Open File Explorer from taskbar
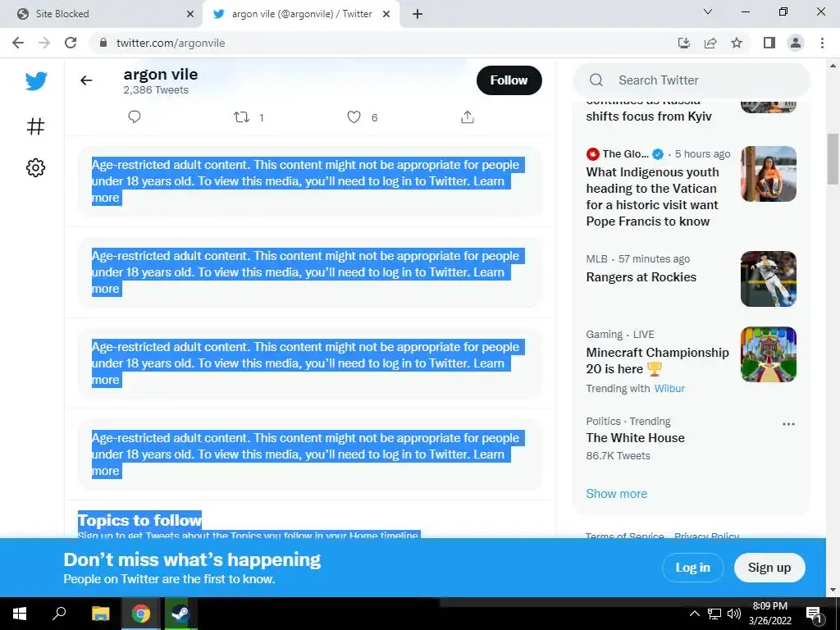 [100, 614]
